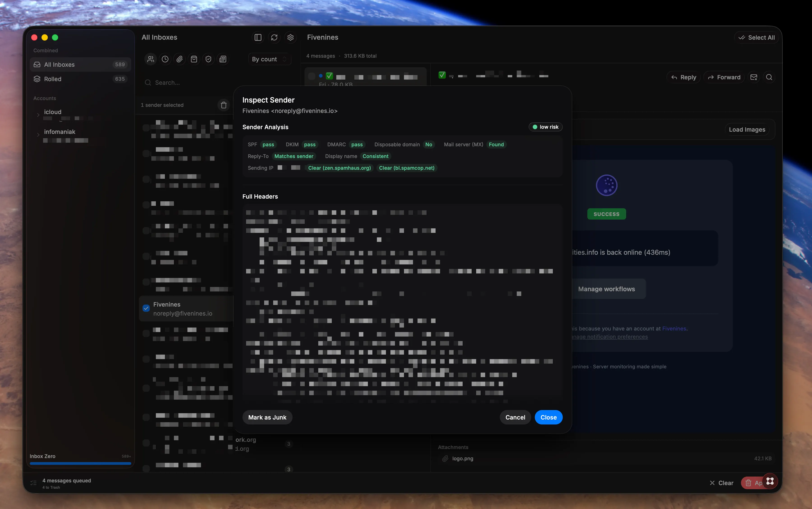The width and height of the screenshot is (812, 509).
Task: Filter by recent clock icon
Action: [x=165, y=59]
